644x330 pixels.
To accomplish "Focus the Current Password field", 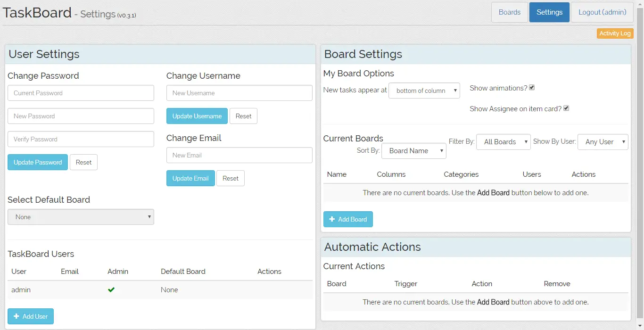I will point(81,93).
